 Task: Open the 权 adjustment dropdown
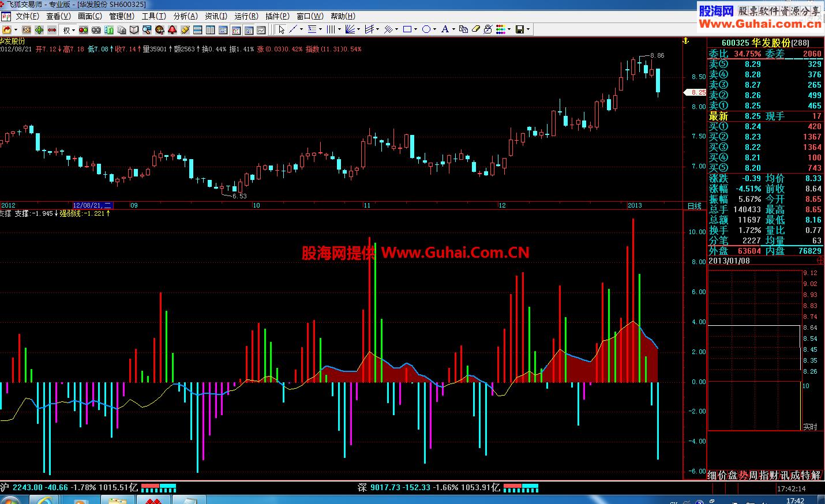tap(69, 29)
